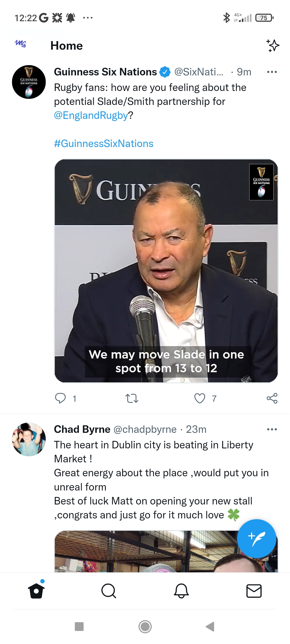
Task: Go to Home tab in bottom bar
Action: (36, 591)
